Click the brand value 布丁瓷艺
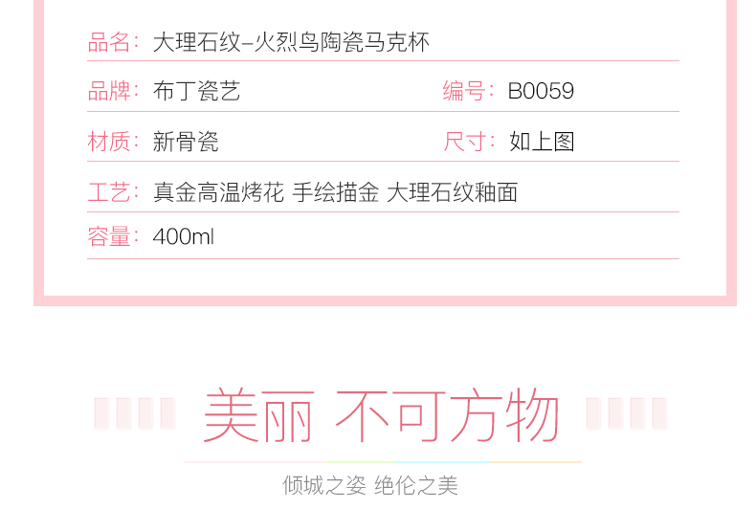The image size is (756, 532). click(x=196, y=91)
